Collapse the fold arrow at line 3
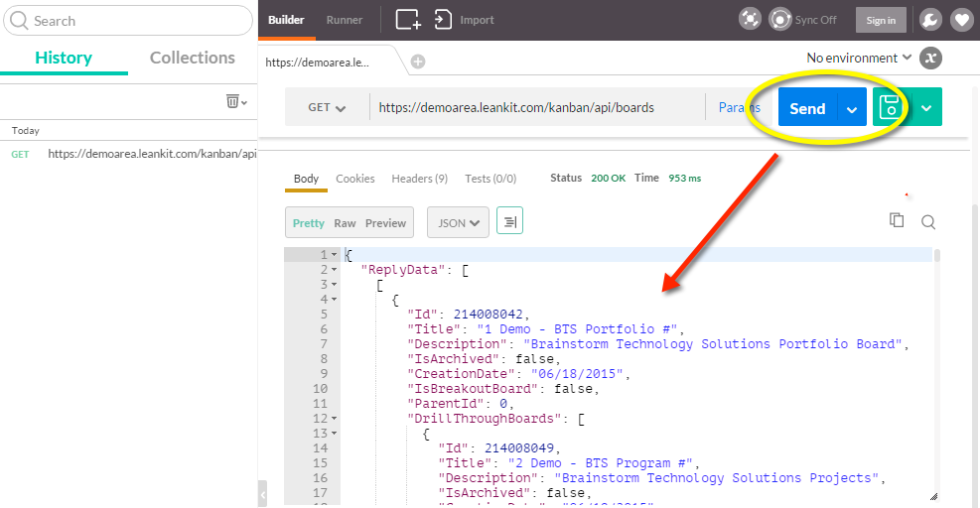The image size is (980, 508). pos(335,285)
